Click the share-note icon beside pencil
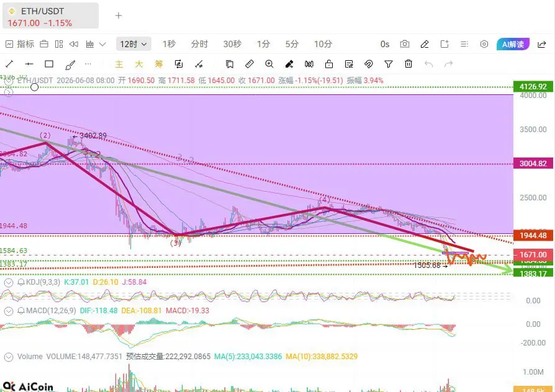The image size is (555, 392). point(444,44)
